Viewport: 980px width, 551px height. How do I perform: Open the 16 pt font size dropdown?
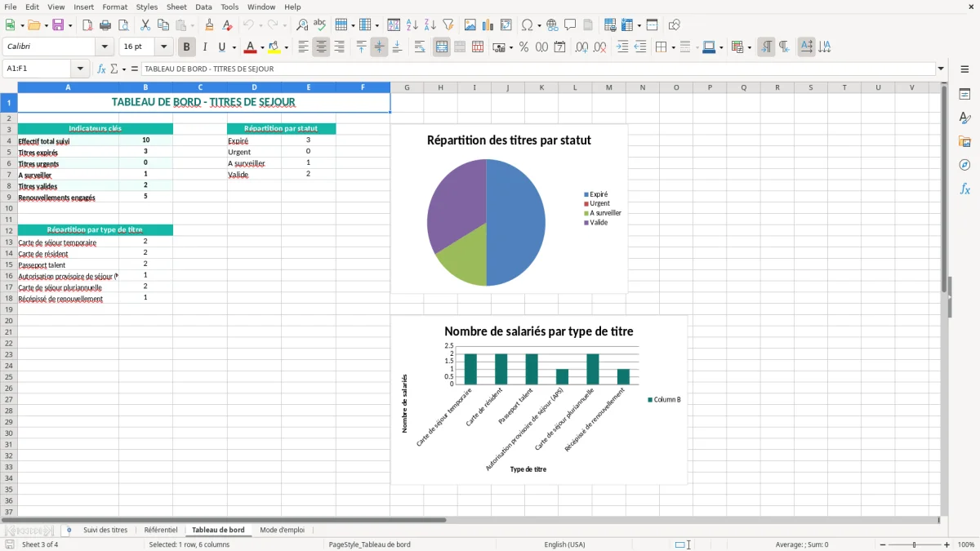[x=163, y=47]
